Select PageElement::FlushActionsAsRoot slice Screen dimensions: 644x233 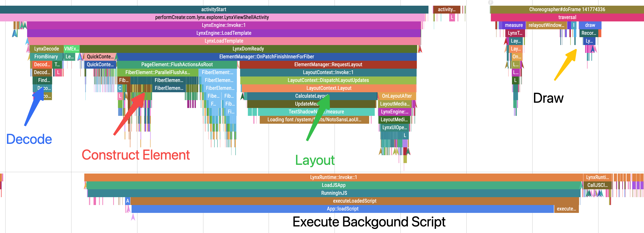[177, 64]
